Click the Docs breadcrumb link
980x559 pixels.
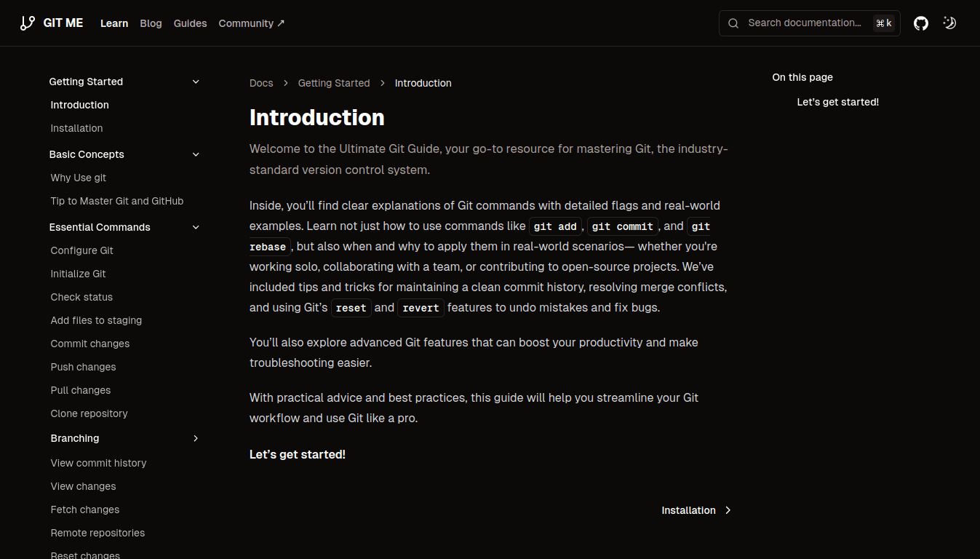(261, 83)
